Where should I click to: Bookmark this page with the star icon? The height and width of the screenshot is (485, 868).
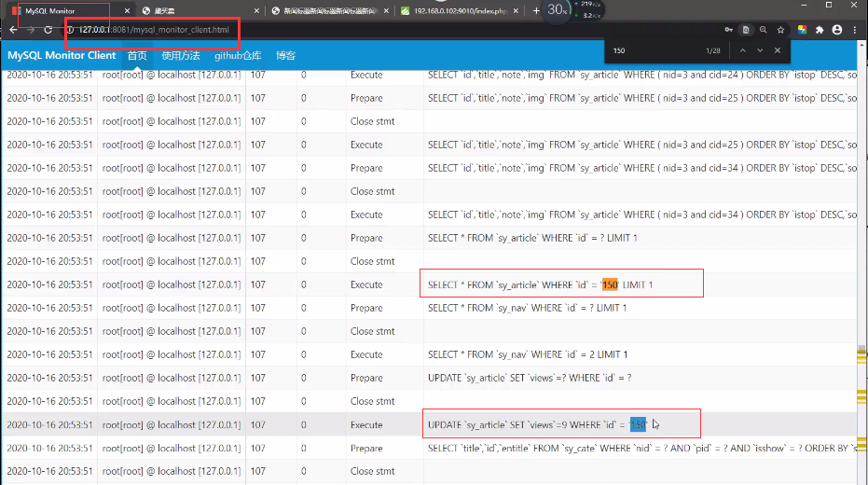pyautogui.click(x=782, y=30)
